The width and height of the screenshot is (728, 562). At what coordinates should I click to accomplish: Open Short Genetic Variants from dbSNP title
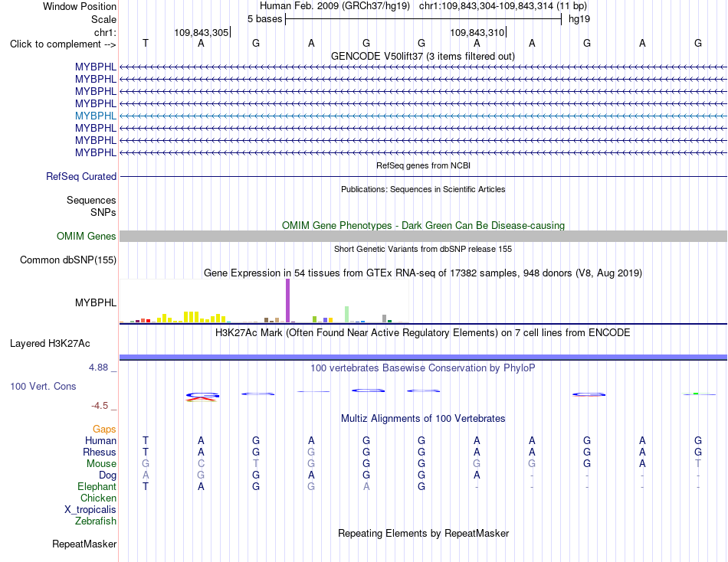[x=423, y=249]
